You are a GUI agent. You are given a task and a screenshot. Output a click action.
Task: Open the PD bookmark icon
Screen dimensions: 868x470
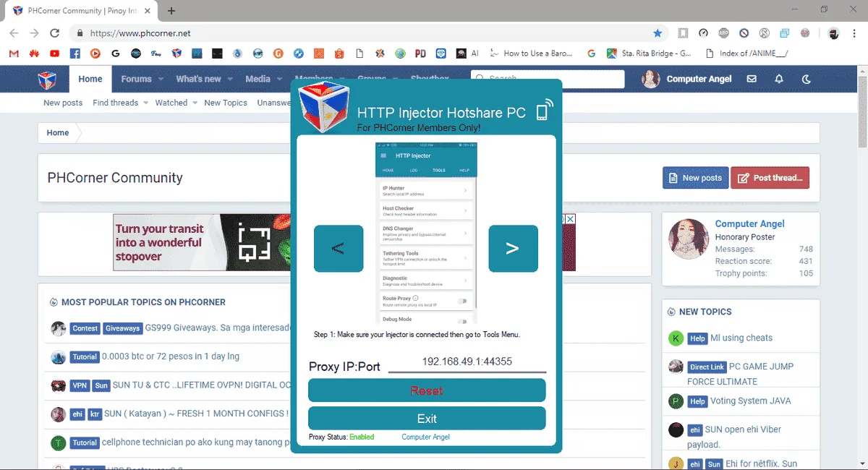[x=420, y=54]
